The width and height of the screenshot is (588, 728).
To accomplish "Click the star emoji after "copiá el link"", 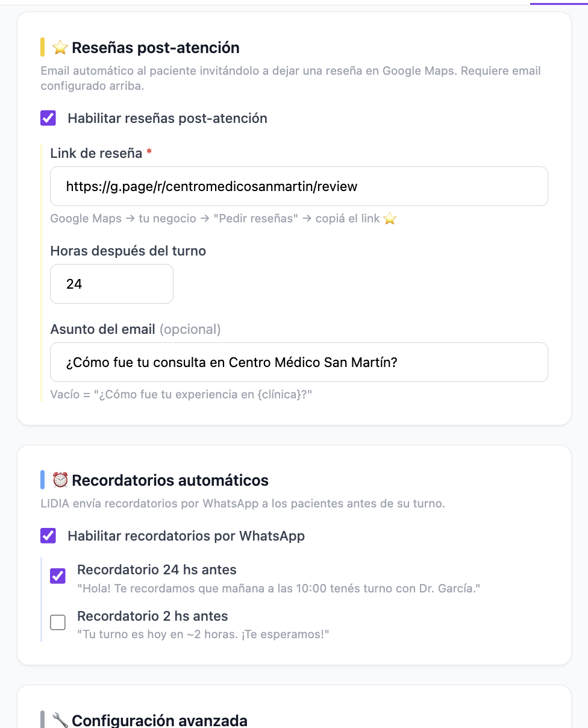I will [x=389, y=219].
